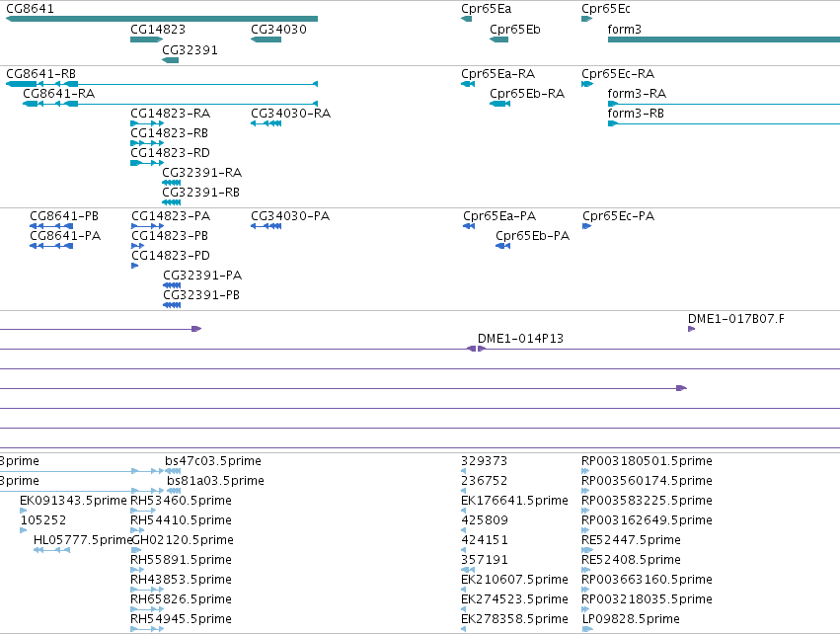Click EST bs81a03.5prime
The height and width of the screenshot is (634, 840).
coord(174,491)
